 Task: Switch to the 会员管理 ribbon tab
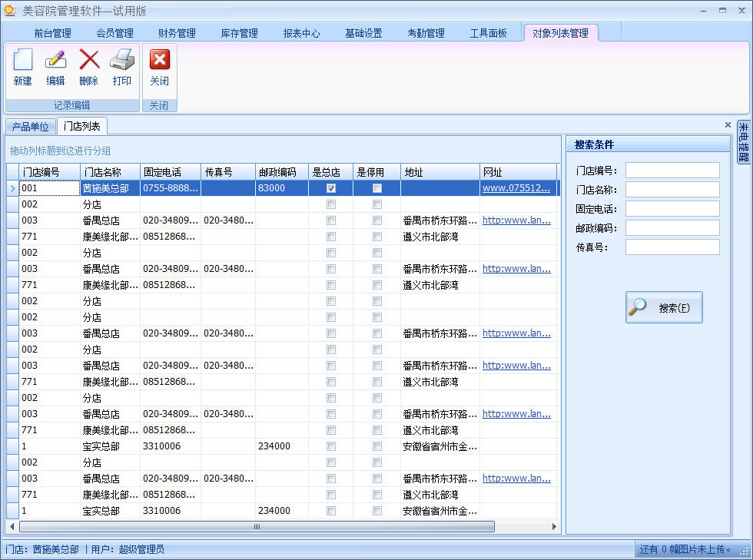114,33
